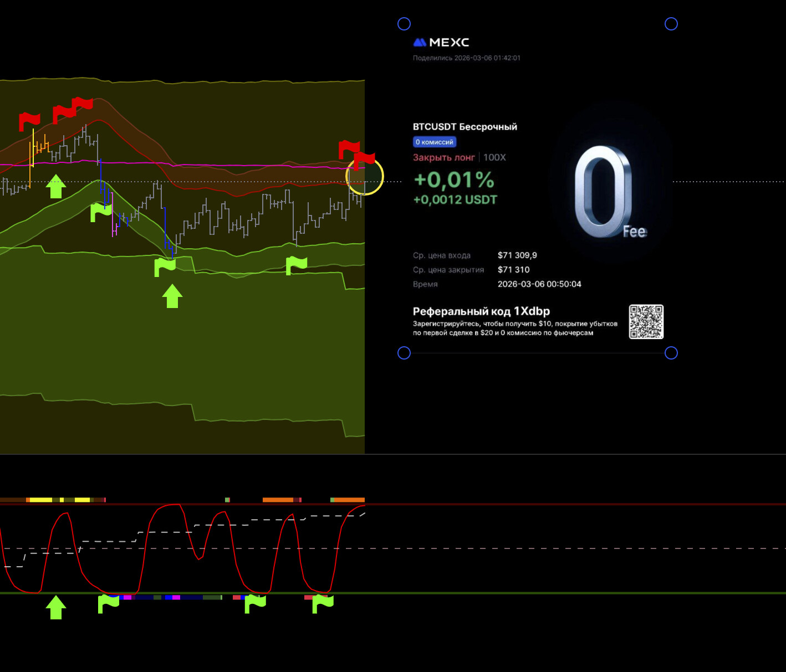
Task: Click the QR code on the referral card
Action: pyautogui.click(x=646, y=322)
